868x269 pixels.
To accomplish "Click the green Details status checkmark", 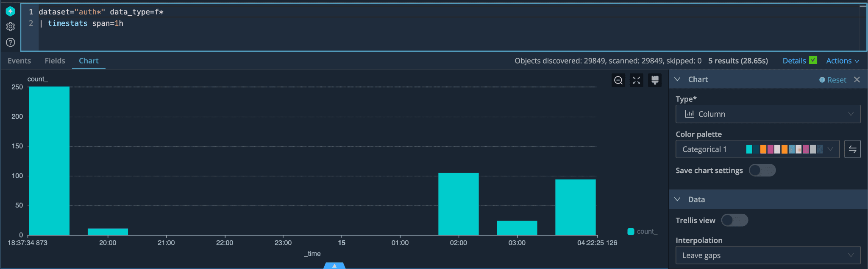I will click(x=813, y=60).
